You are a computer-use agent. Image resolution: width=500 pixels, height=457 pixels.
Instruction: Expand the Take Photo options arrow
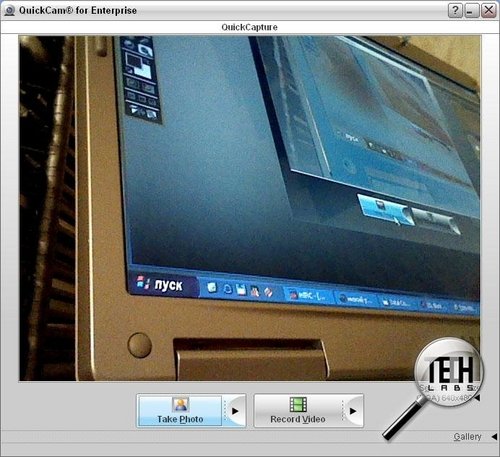click(x=235, y=411)
